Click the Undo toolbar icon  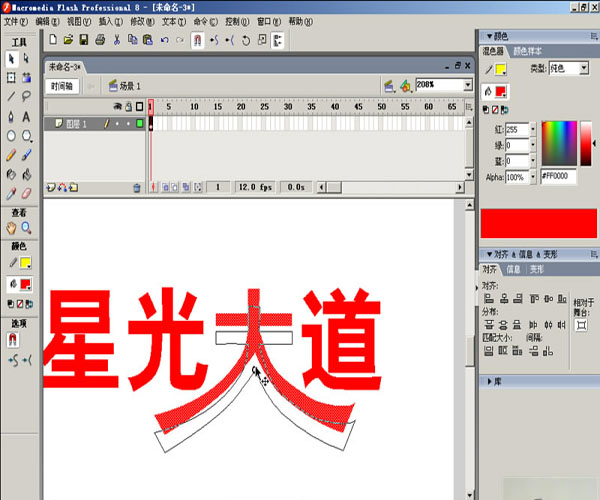click(165, 40)
